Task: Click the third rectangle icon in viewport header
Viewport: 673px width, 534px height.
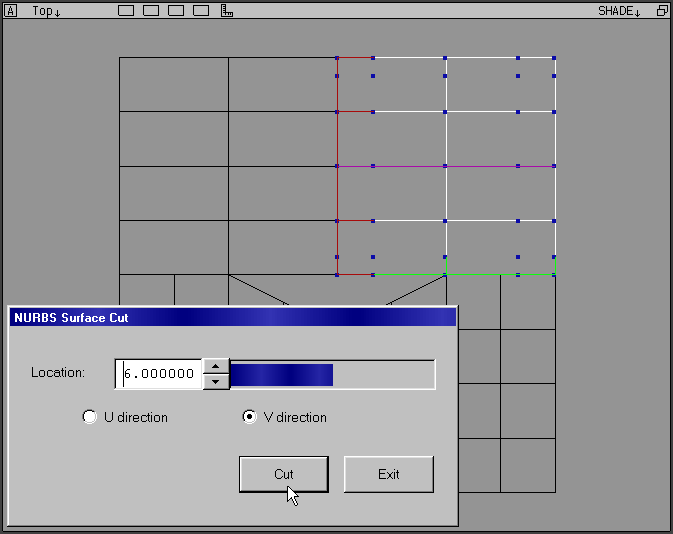Action: pyautogui.click(x=176, y=11)
